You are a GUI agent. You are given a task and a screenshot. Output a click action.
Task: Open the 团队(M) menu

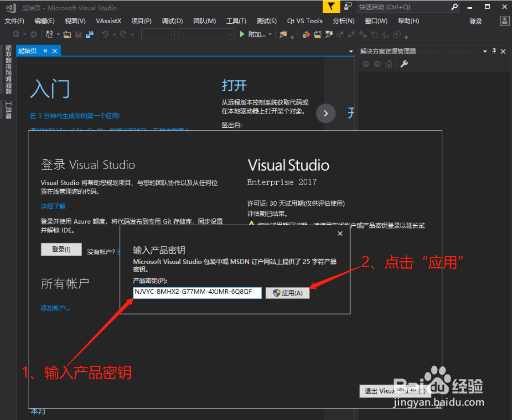(x=204, y=21)
